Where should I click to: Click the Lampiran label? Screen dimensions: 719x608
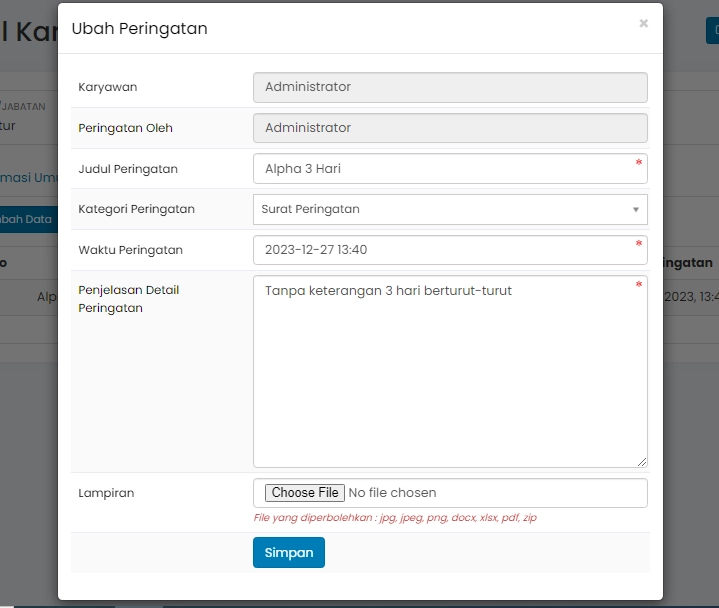pyautogui.click(x=106, y=493)
